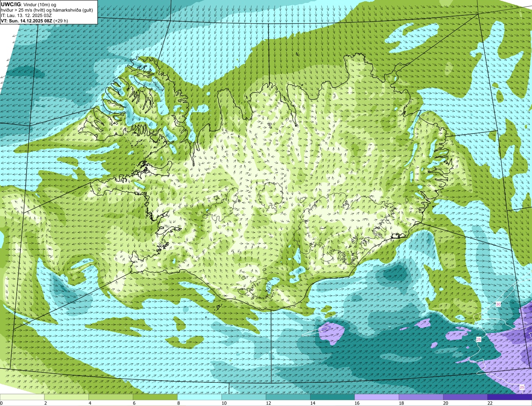The image size is (532, 406).
Task: Click the "IT: Lau. 13. 12. 2025 03Z" line
Action: point(26,15)
